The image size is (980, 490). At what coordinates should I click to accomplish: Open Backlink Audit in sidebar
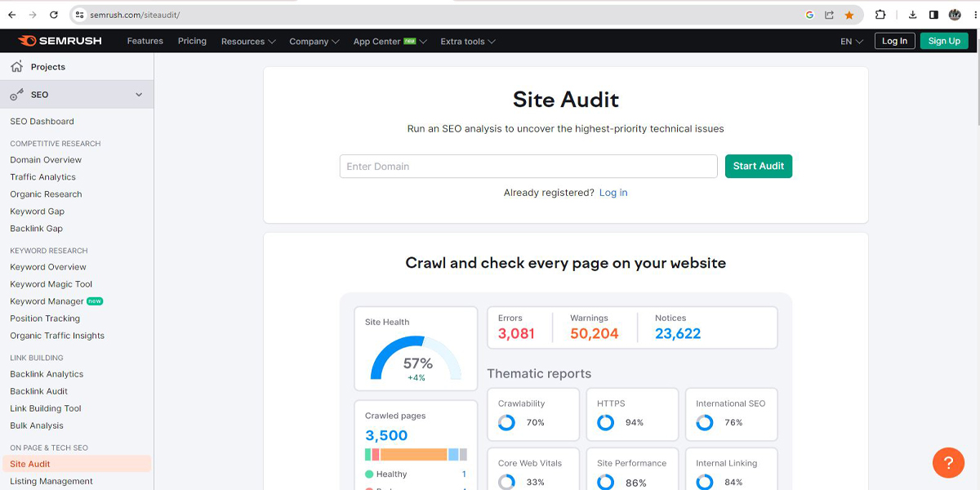click(x=39, y=391)
